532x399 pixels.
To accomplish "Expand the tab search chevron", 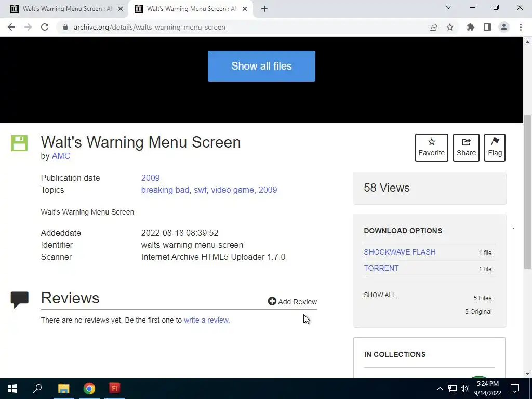I will tap(448, 7).
